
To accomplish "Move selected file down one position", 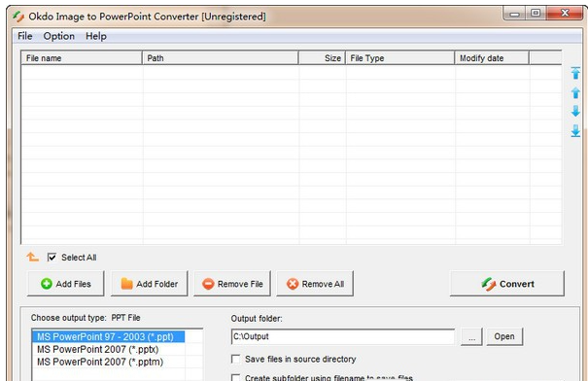I will [x=575, y=111].
